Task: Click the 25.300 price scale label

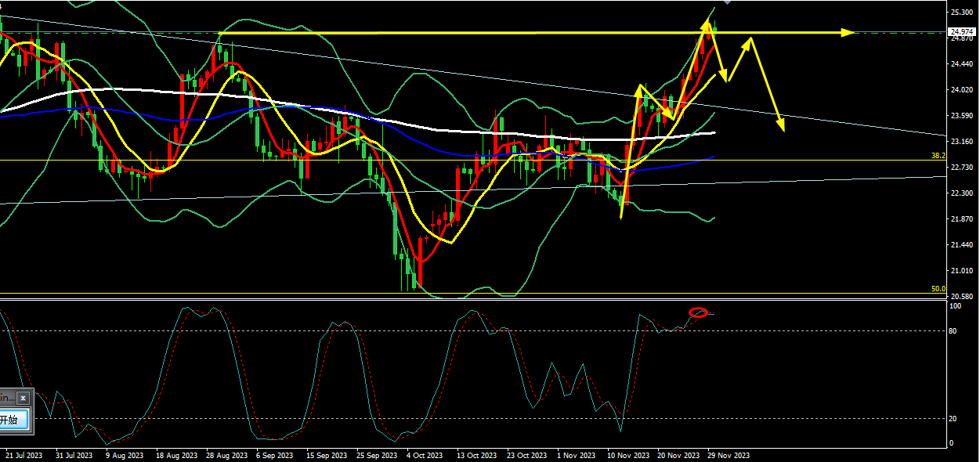Action: tap(960, 13)
